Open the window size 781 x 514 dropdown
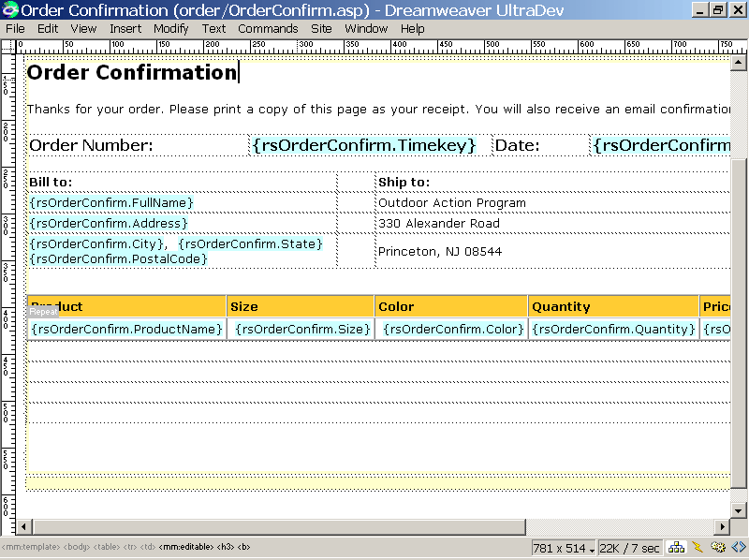The image size is (749, 560). pyautogui.click(x=564, y=548)
